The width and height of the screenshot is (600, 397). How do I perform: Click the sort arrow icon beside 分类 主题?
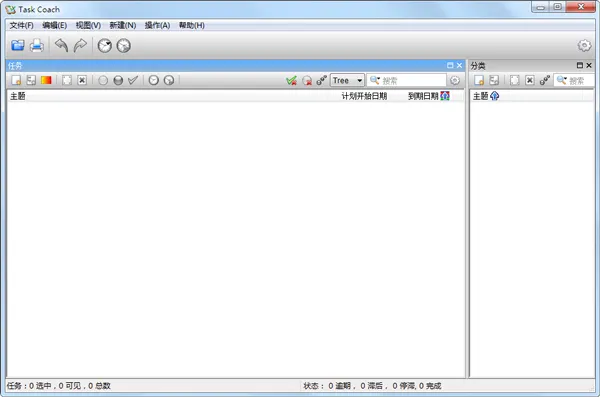point(494,96)
